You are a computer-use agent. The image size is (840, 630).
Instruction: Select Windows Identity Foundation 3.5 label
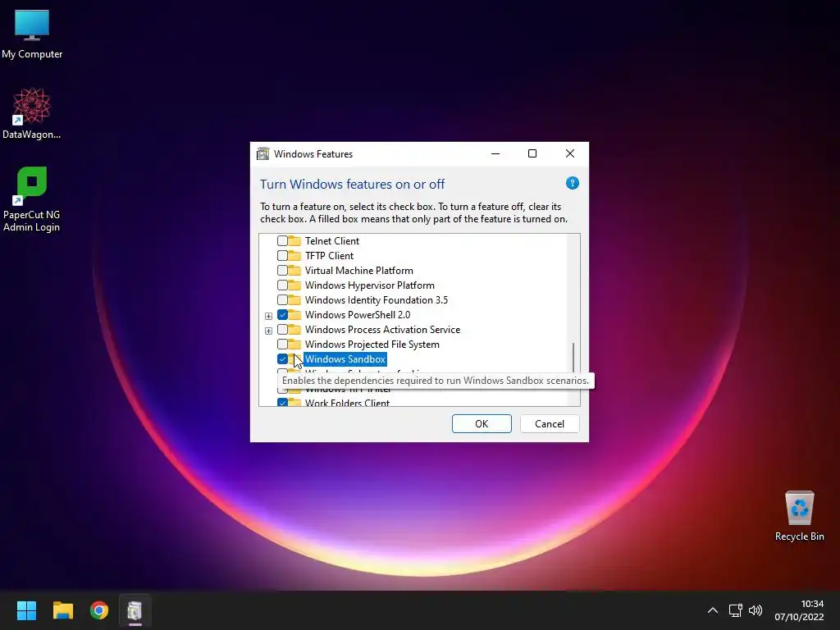click(376, 300)
